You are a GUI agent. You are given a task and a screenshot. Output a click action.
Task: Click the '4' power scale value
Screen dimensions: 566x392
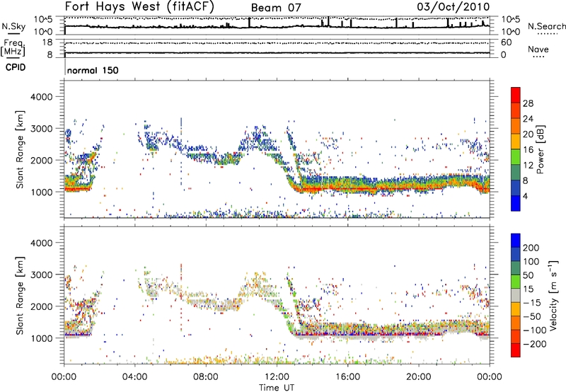pyautogui.click(x=525, y=196)
